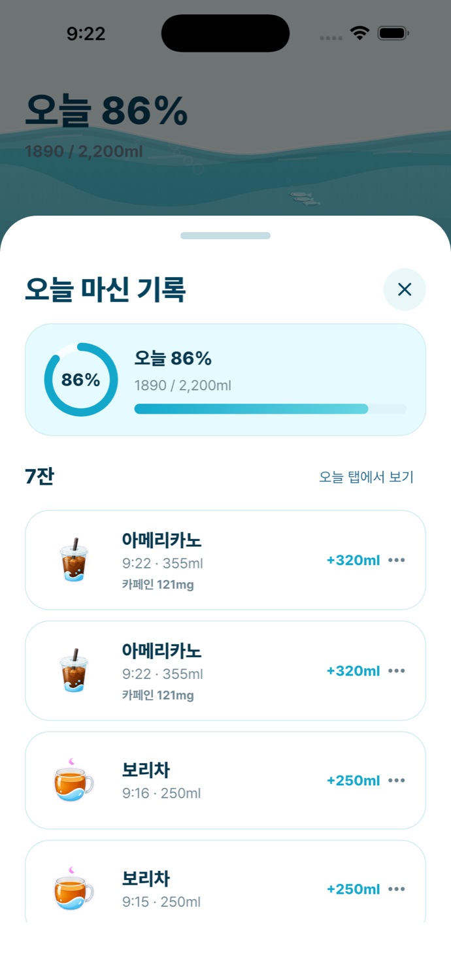Image resolution: width=451 pixels, height=980 pixels.
Task: Tap the horizontal intake progress bar
Action: (x=271, y=409)
